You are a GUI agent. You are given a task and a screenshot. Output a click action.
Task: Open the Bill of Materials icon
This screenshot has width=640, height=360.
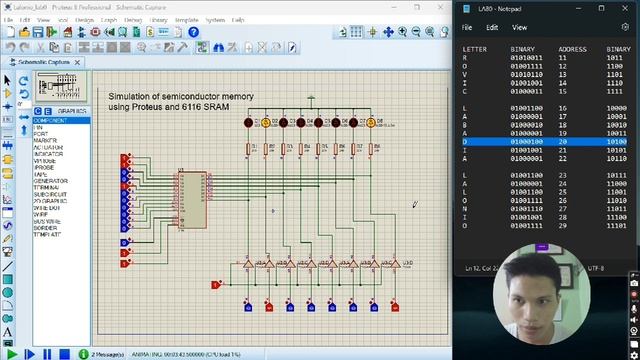coord(150,32)
